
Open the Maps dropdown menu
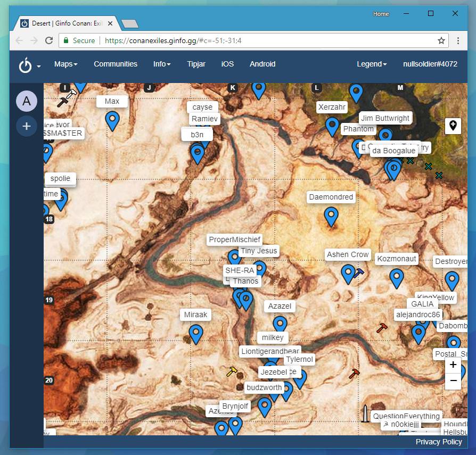click(66, 64)
